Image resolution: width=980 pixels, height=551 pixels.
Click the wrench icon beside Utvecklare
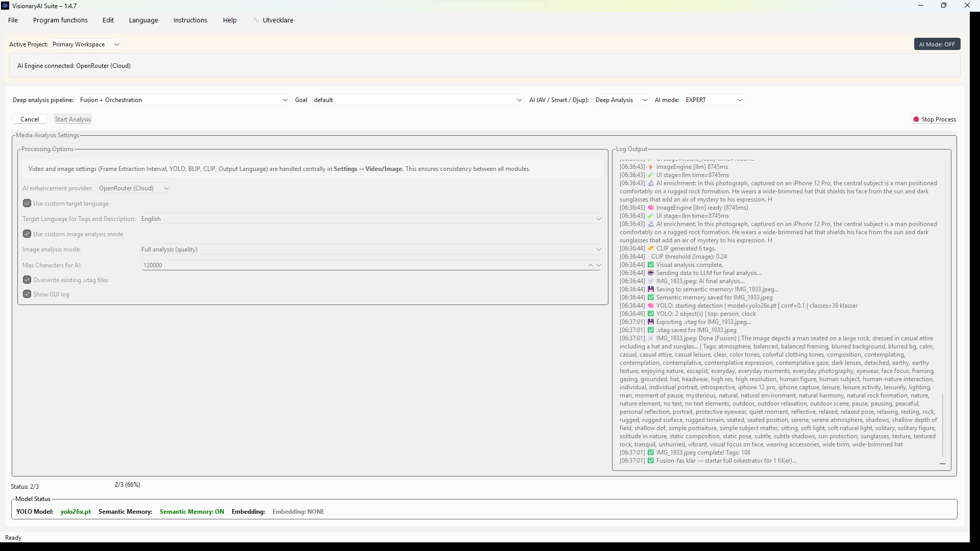256,20
